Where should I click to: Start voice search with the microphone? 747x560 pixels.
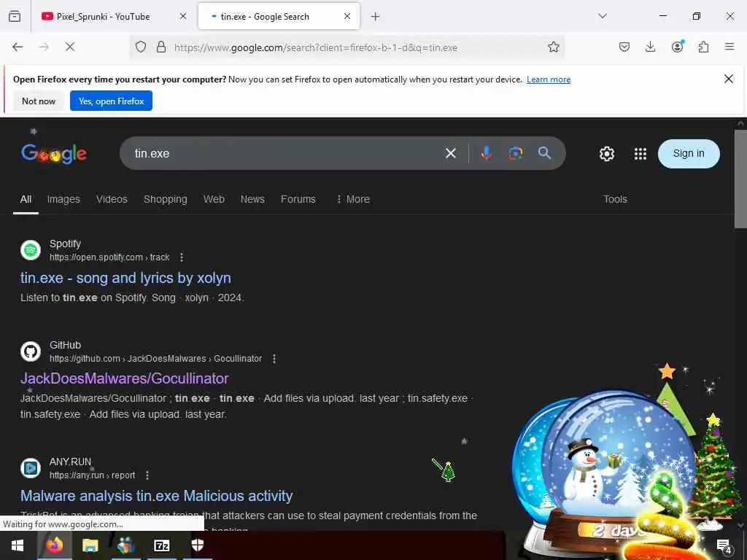tap(486, 153)
